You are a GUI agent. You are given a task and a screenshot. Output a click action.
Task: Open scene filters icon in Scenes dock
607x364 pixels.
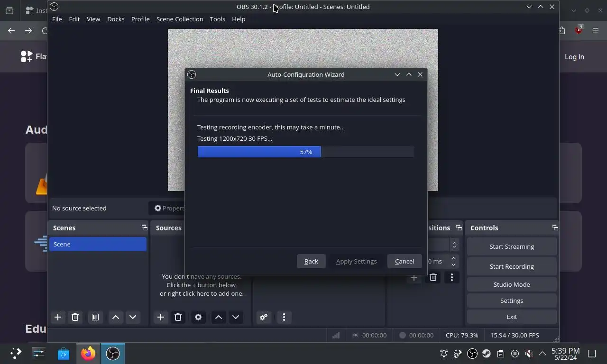coord(95,317)
